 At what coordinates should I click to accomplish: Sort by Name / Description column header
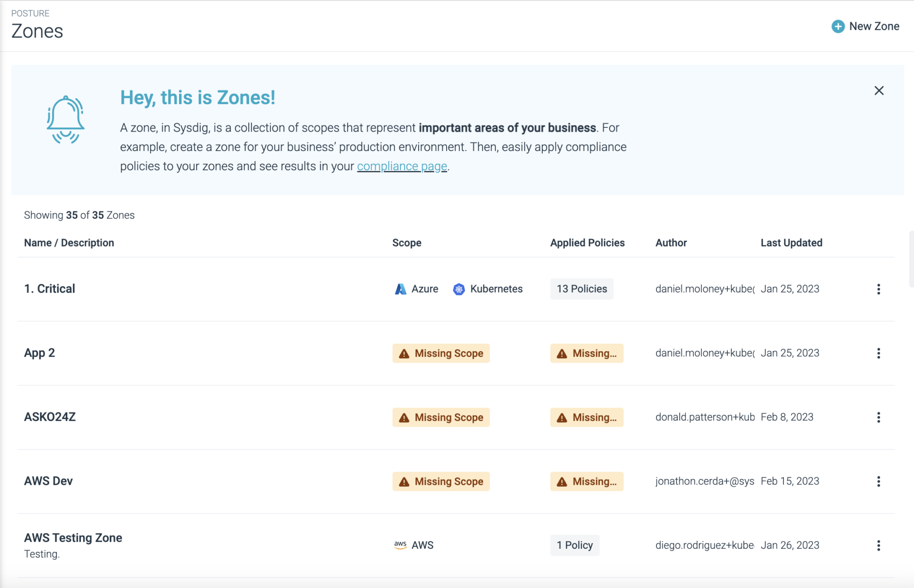pyautogui.click(x=69, y=243)
